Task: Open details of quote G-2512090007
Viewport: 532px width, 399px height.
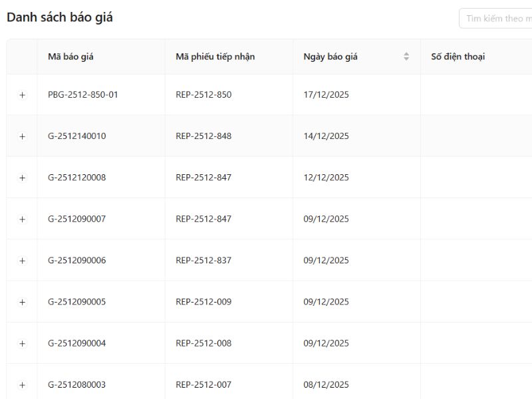Action: click(22, 219)
